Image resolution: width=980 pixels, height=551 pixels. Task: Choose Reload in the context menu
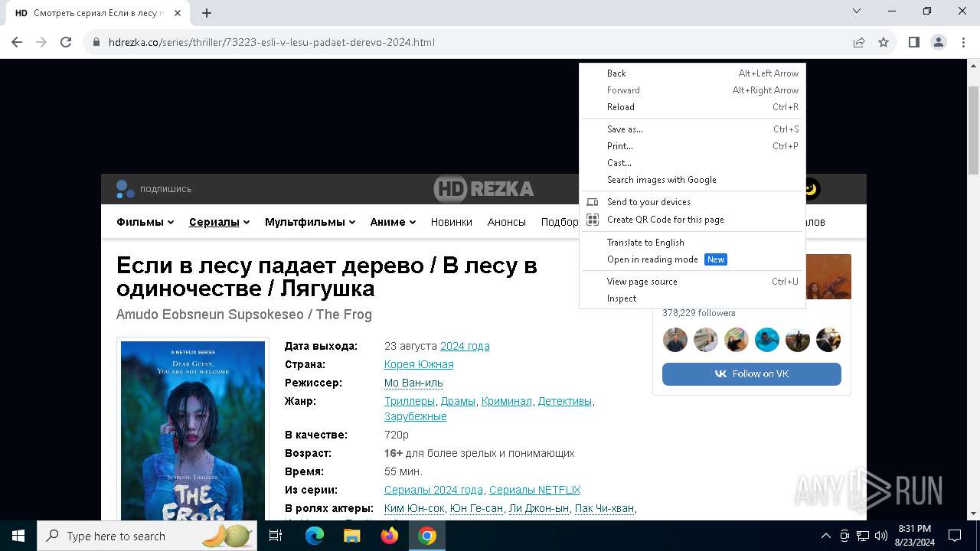point(692,107)
